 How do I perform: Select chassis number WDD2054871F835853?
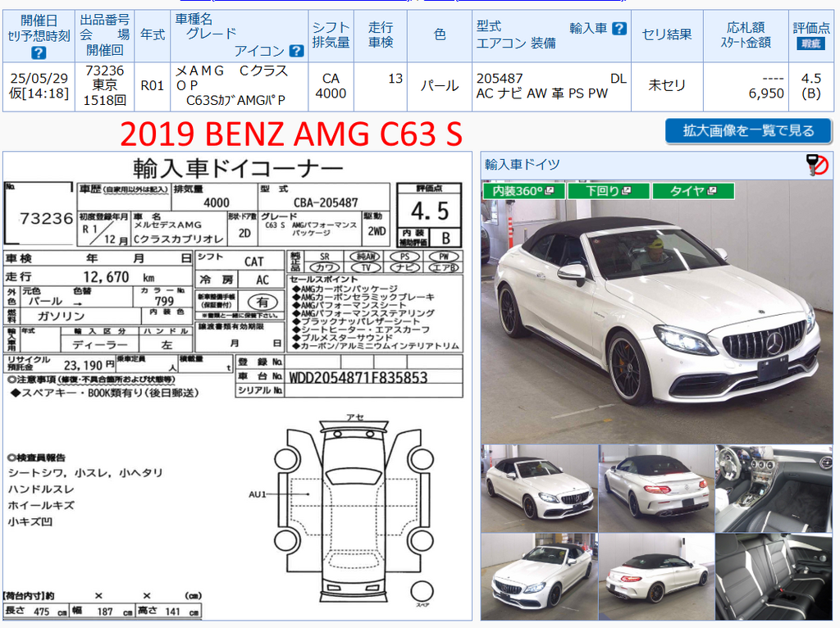coord(358,378)
